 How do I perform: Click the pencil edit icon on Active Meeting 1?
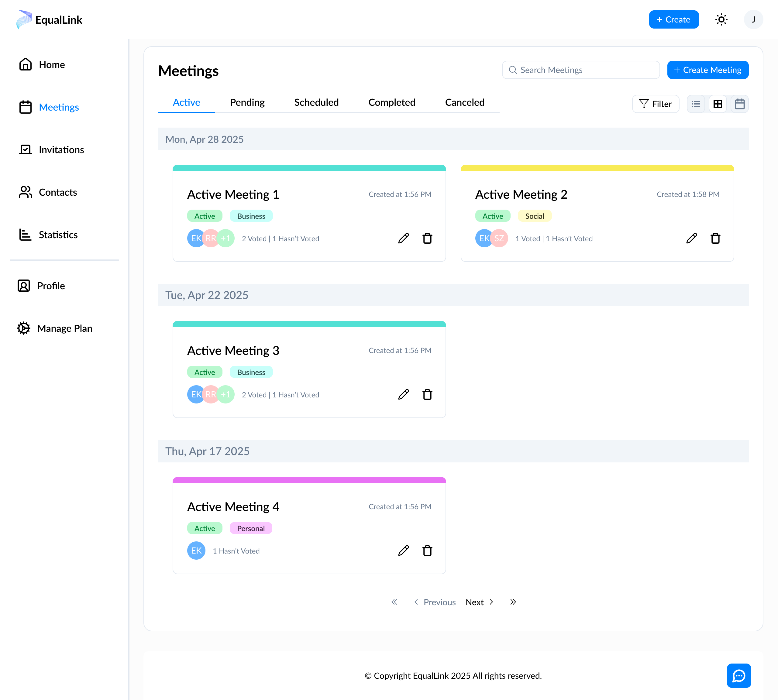(x=403, y=238)
